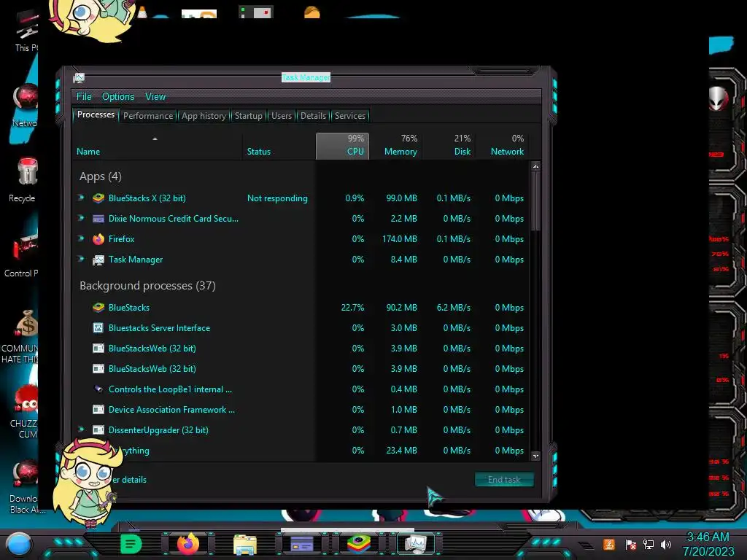
Task: Click the Bluestacks Server Interface icon
Action: 98,328
